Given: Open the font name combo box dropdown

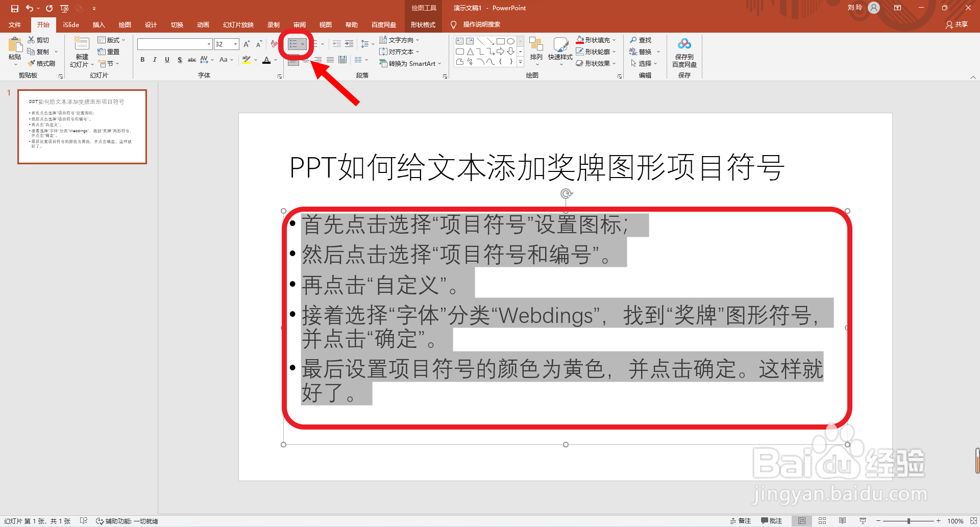Looking at the screenshot, I should (209, 44).
